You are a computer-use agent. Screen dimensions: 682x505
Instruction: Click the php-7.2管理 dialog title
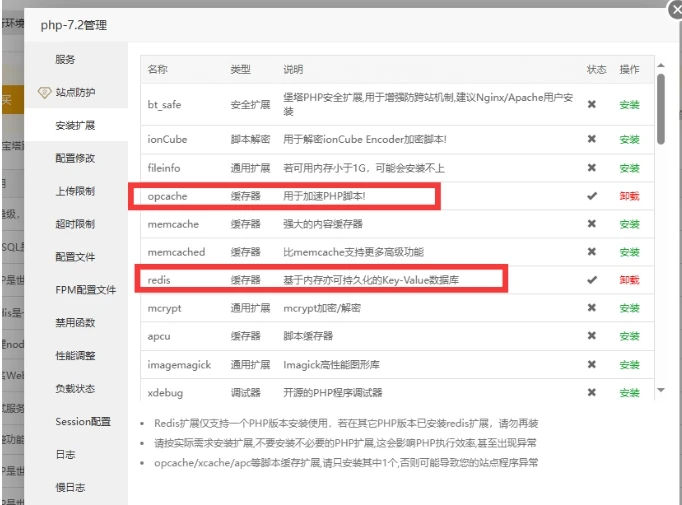pyautogui.click(x=74, y=25)
